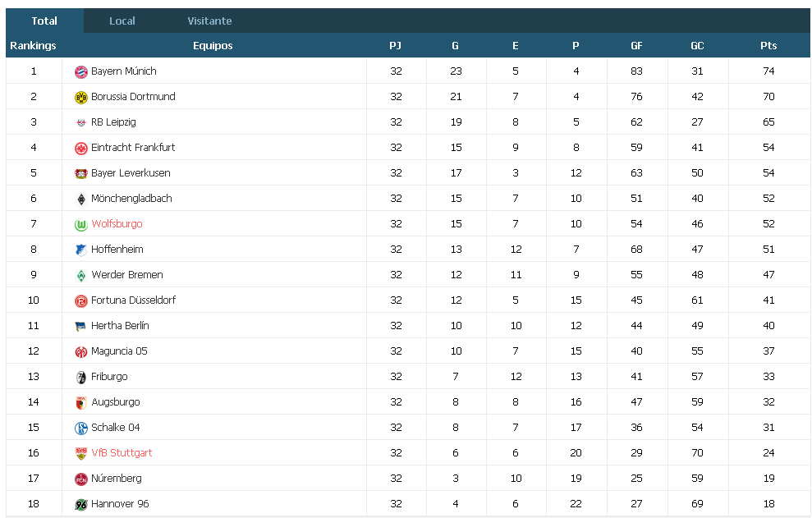Viewport: 812px width, 518px height.
Task: Click the GF column header
Action: (x=636, y=46)
